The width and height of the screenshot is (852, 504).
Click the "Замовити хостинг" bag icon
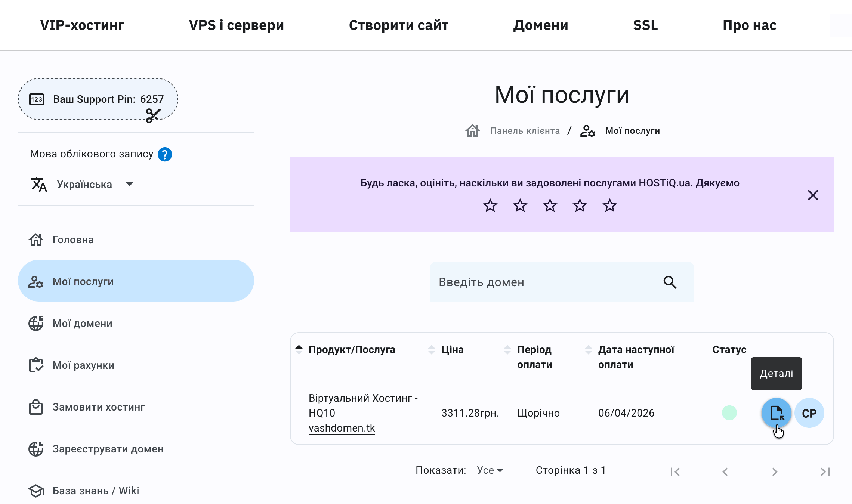35,407
